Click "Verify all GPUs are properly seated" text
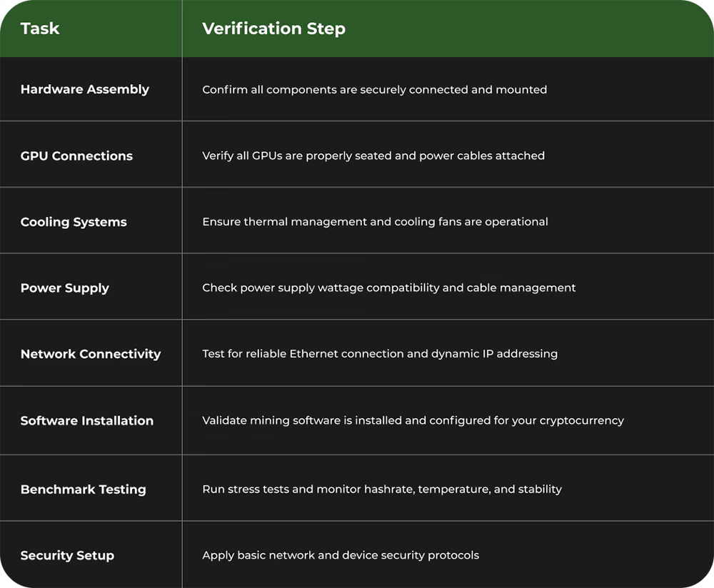 point(297,156)
